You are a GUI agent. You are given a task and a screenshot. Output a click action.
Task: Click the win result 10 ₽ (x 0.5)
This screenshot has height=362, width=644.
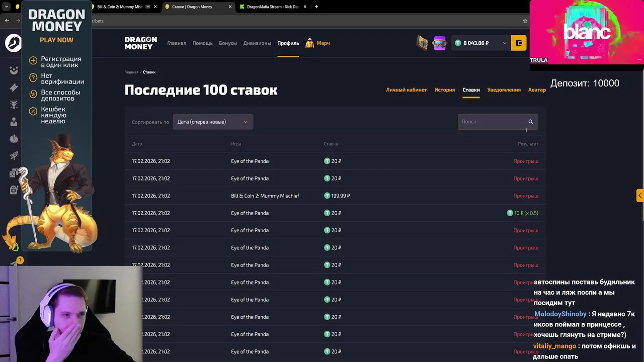tap(526, 213)
